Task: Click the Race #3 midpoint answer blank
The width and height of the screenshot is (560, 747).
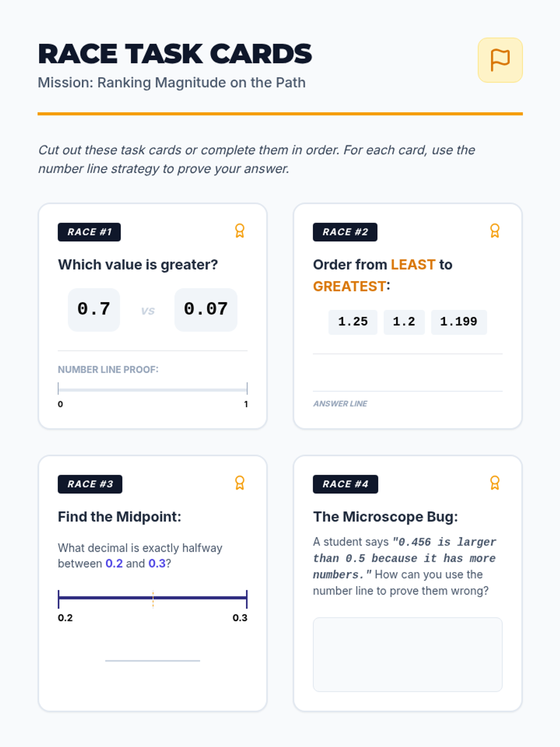Action: tap(153, 659)
